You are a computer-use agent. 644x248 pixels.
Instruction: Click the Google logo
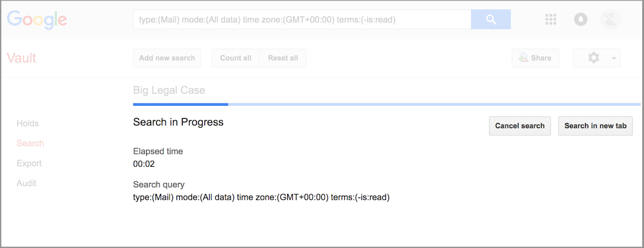pyautogui.click(x=37, y=20)
